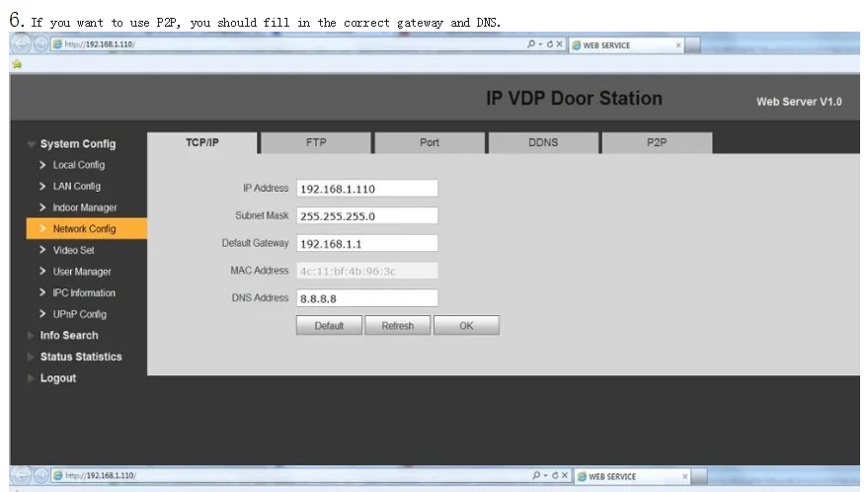Click the favorites star icon
Screen dimensions: 868x492
tap(17, 64)
